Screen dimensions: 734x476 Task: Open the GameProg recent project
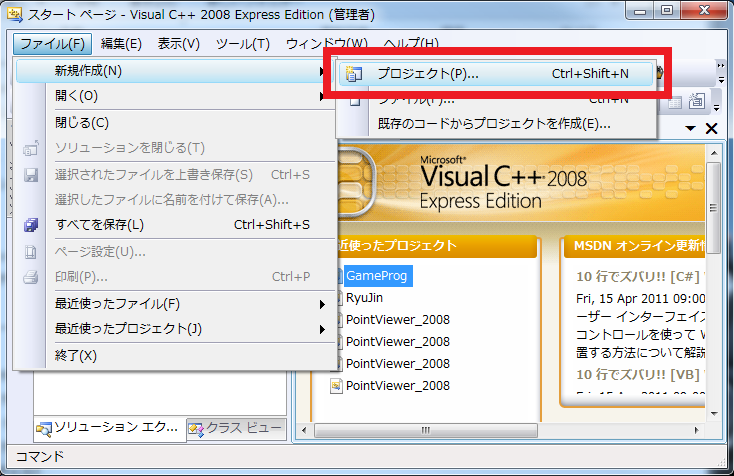376,275
